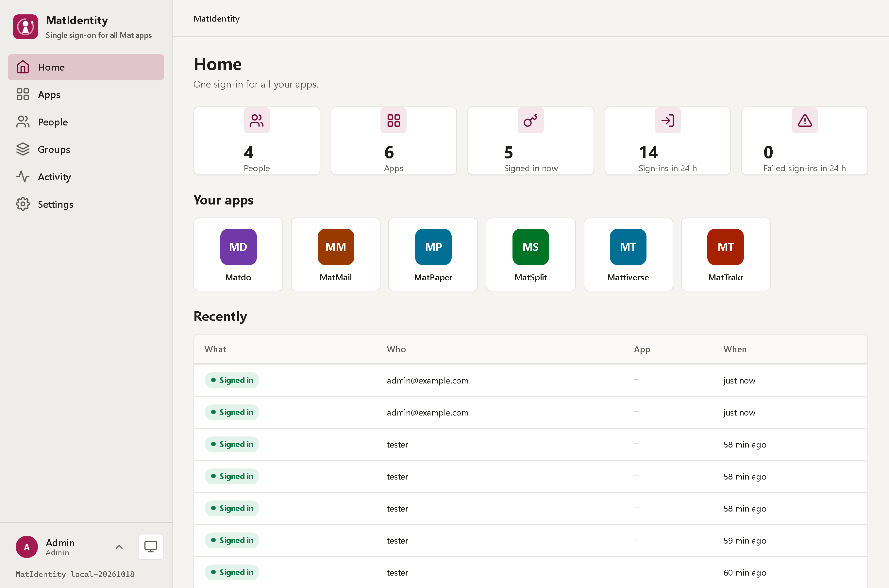Click the '0' failed sign-ins count
Viewport: 889px width, 588px height.
(x=768, y=152)
